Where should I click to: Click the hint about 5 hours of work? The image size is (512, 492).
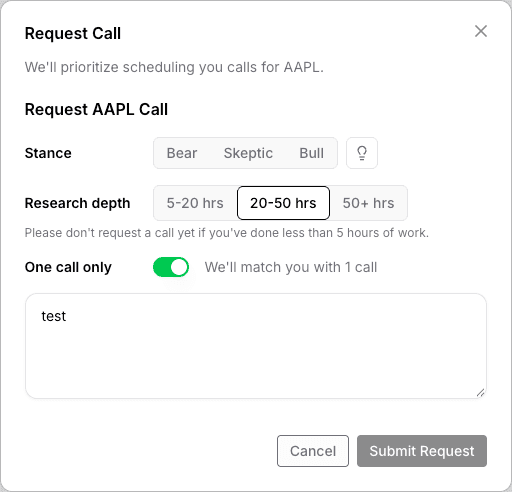(227, 233)
